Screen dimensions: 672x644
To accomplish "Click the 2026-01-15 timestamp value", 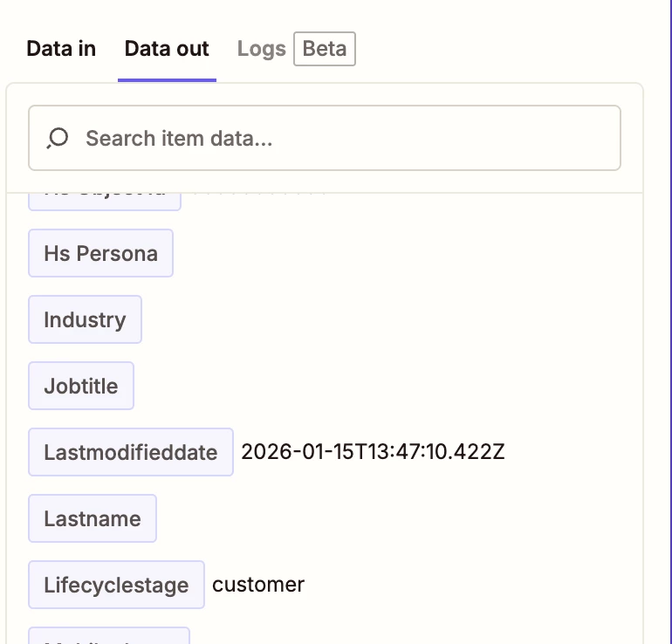I will pyautogui.click(x=373, y=452).
